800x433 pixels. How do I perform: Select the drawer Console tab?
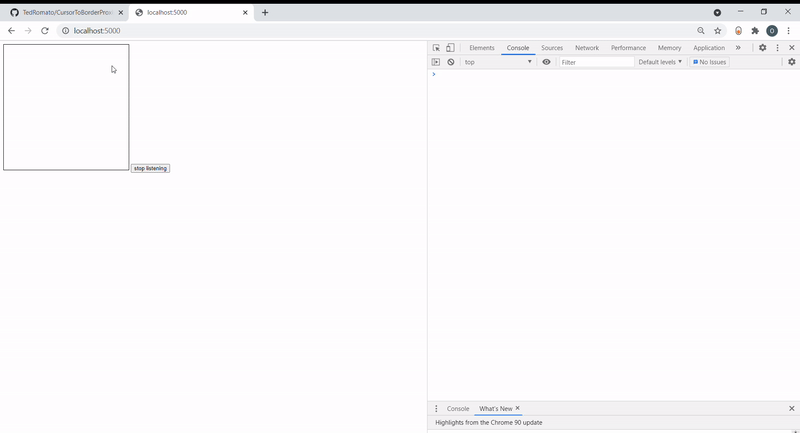point(458,409)
